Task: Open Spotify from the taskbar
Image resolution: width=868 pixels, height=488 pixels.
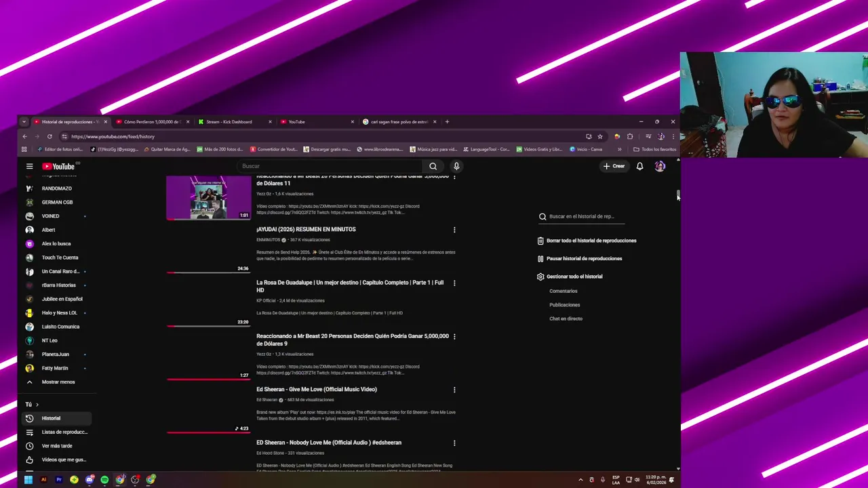Action: [104, 480]
